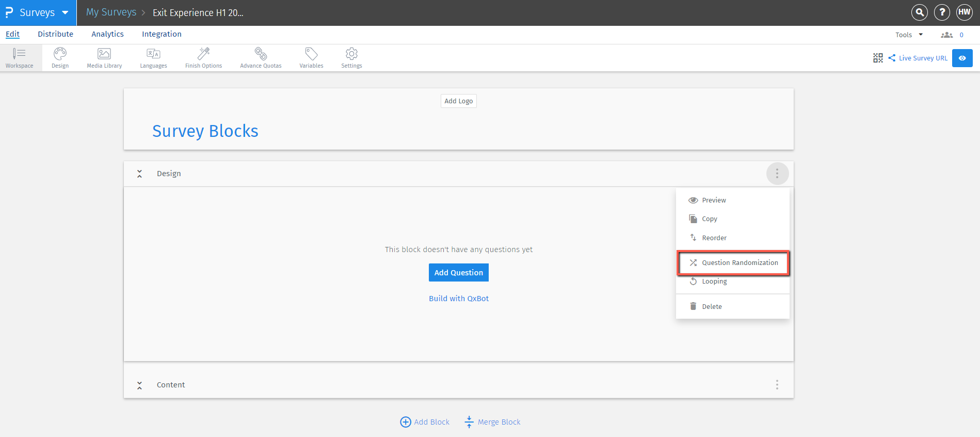The width and height of the screenshot is (980, 437).
Task: Click the Design block name
Action: 169,174
